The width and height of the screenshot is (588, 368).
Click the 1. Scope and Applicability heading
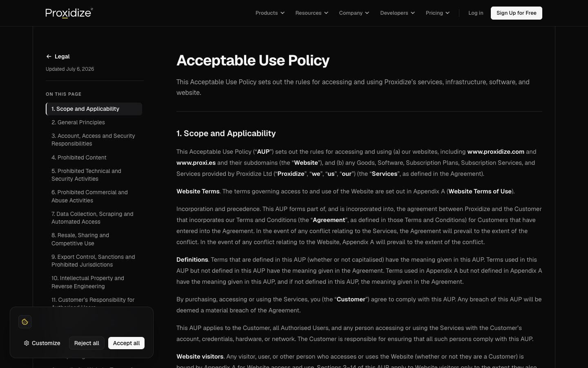pyautogui.click(x=226, y=133)
